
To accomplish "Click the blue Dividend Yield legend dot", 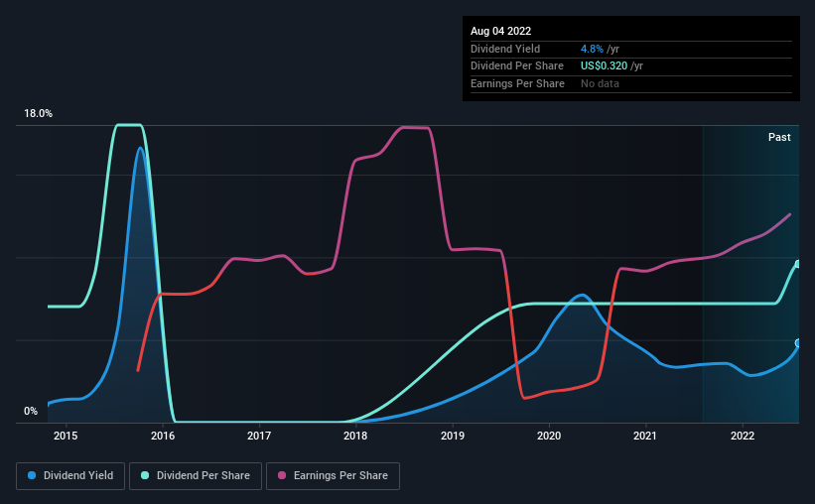I will [x=33, y=476].
